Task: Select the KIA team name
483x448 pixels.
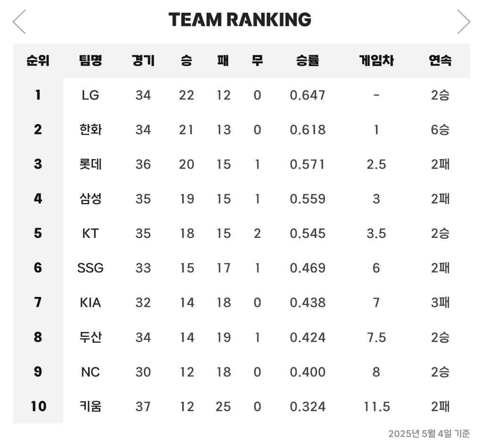Action: [x=90, y=303]
